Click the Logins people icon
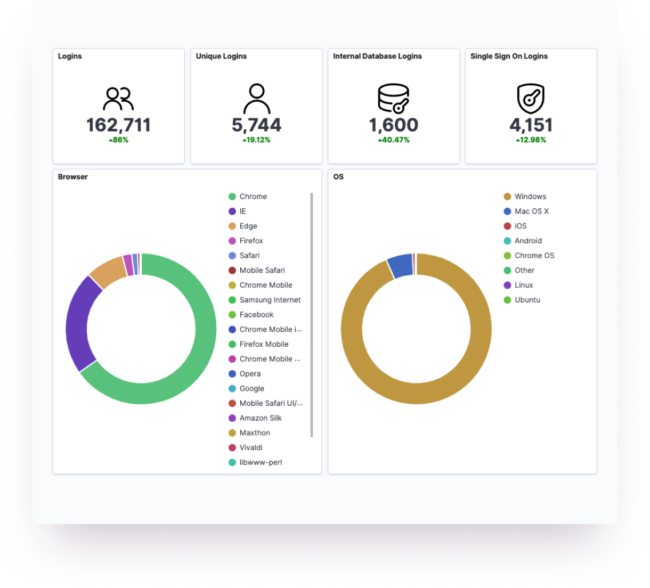This screenshot has width=650, height=588. click(118, 98)
